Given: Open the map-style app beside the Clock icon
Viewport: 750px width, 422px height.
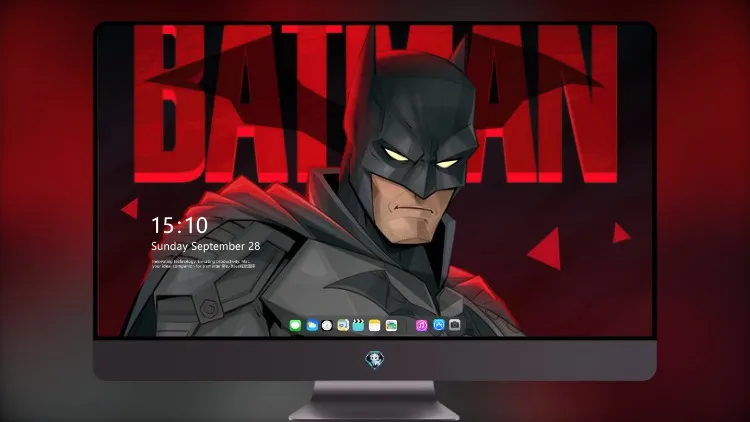Looking at the screenshot, I should coord(343,326).
